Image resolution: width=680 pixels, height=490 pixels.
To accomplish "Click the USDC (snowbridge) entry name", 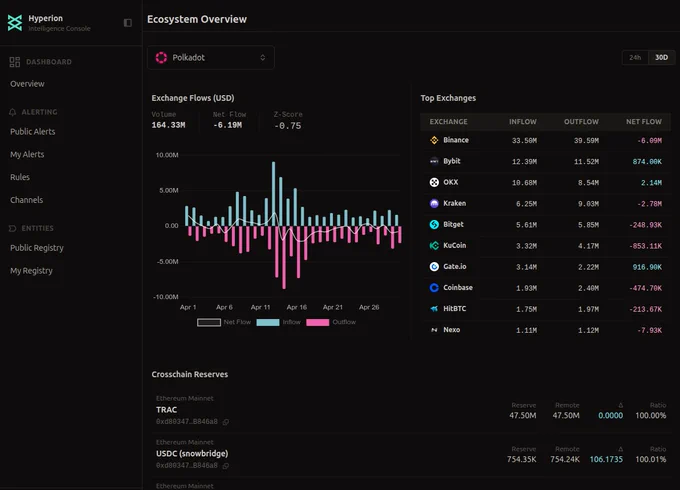I will (192, 454).
